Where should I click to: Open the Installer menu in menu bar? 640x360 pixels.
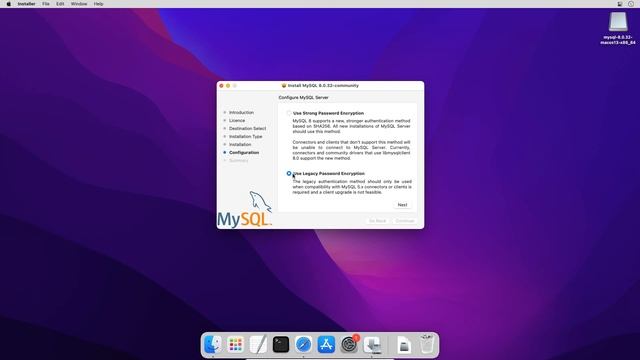pyautogui.click(x=26, y=4)
